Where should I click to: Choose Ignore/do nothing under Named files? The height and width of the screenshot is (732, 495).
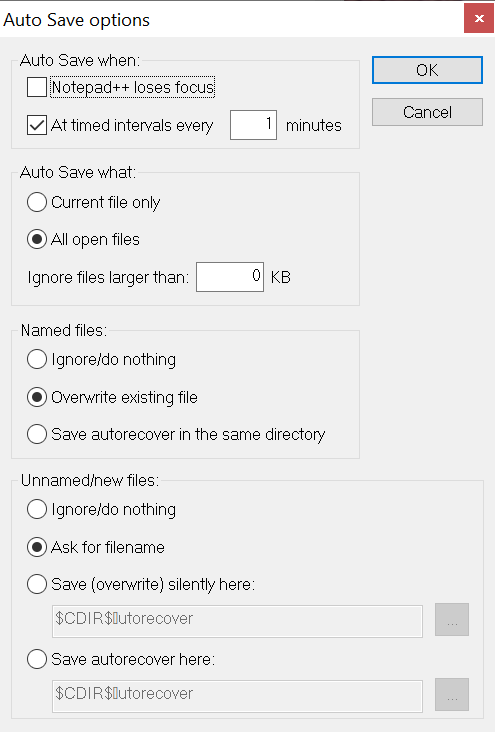pyautogui.click(x=37, y=359)
